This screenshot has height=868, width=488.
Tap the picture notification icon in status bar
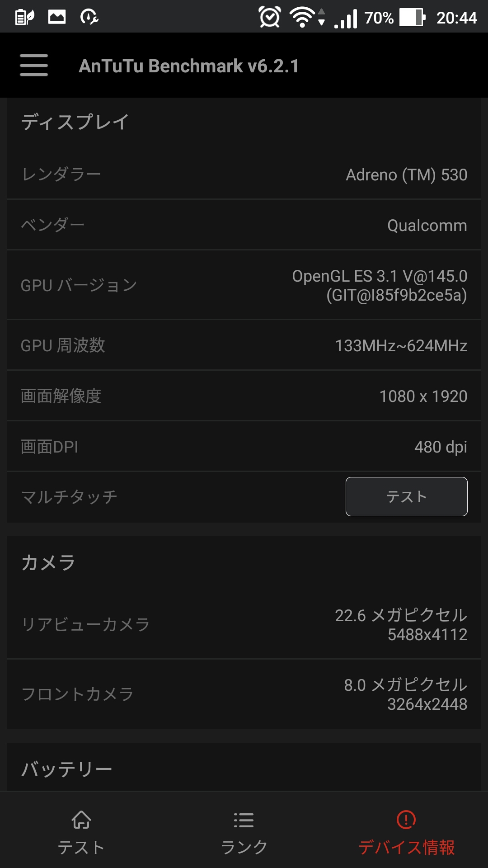point(57,17)
